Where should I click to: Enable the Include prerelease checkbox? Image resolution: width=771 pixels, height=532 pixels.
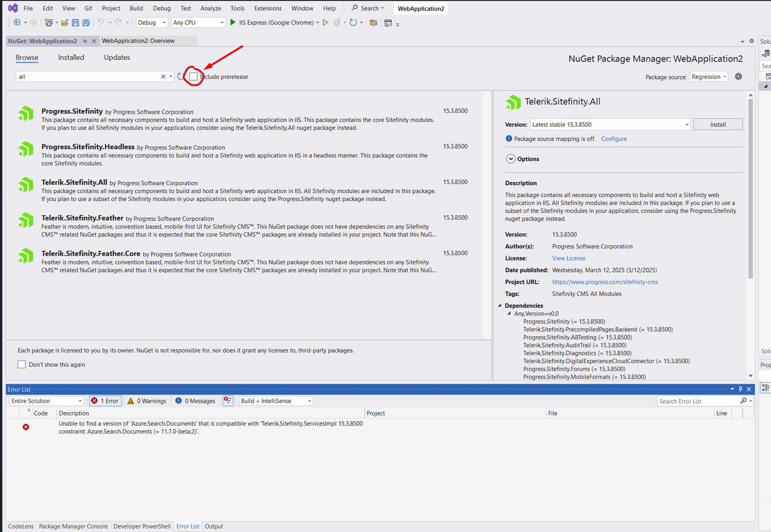click(194, 76)
